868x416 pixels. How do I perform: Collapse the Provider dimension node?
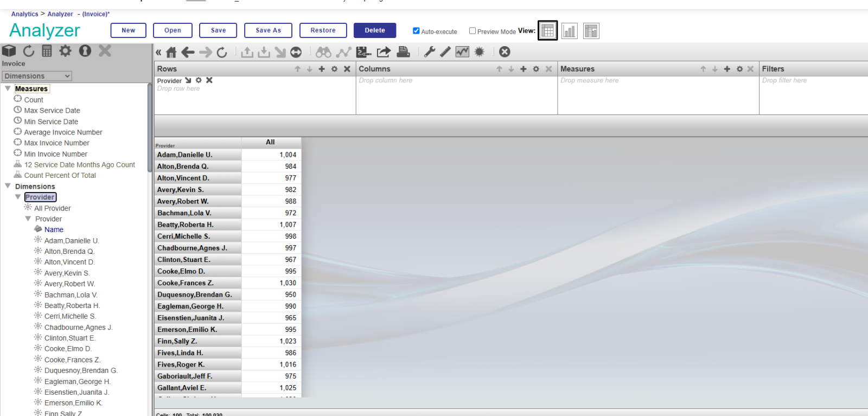coord(18,197)
